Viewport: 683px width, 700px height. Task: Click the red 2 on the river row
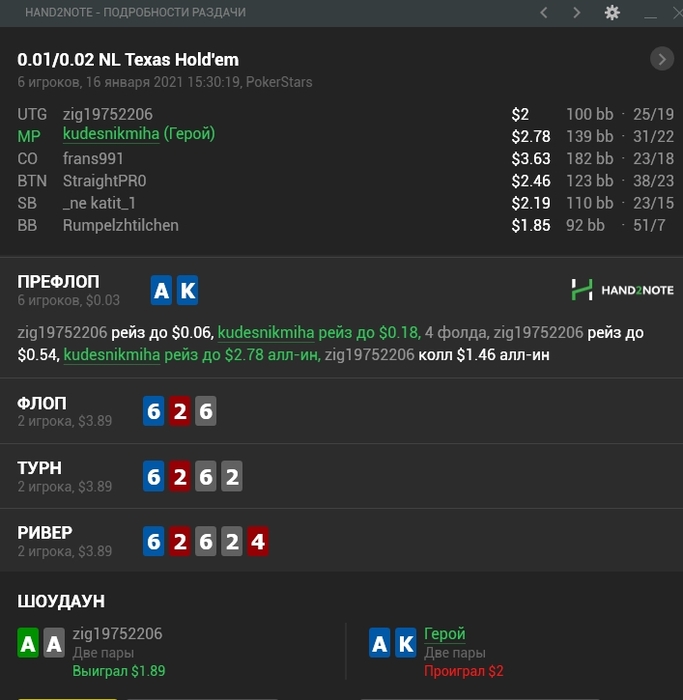180,542
